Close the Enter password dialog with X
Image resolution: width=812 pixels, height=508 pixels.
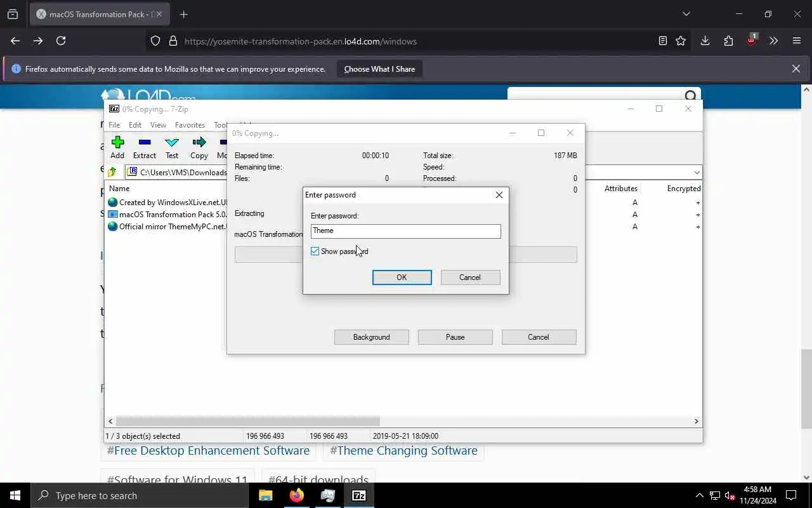point(499,195)
